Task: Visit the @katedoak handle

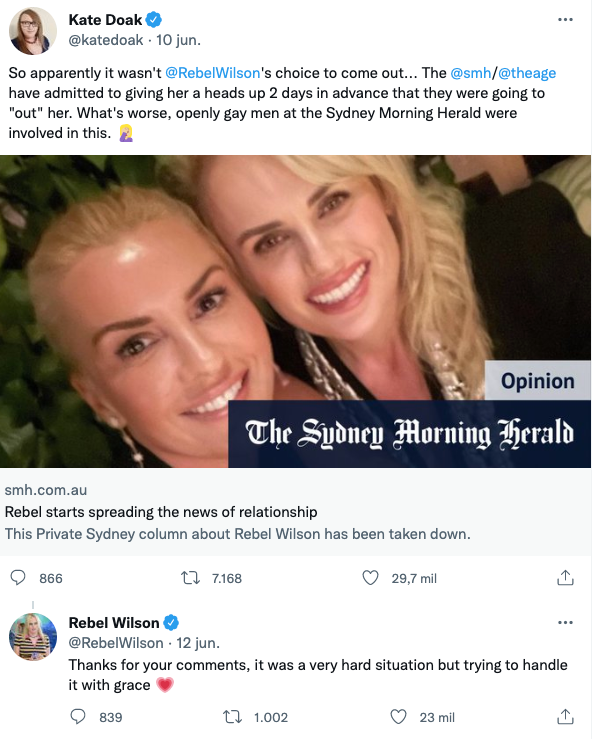Action: 106,40
